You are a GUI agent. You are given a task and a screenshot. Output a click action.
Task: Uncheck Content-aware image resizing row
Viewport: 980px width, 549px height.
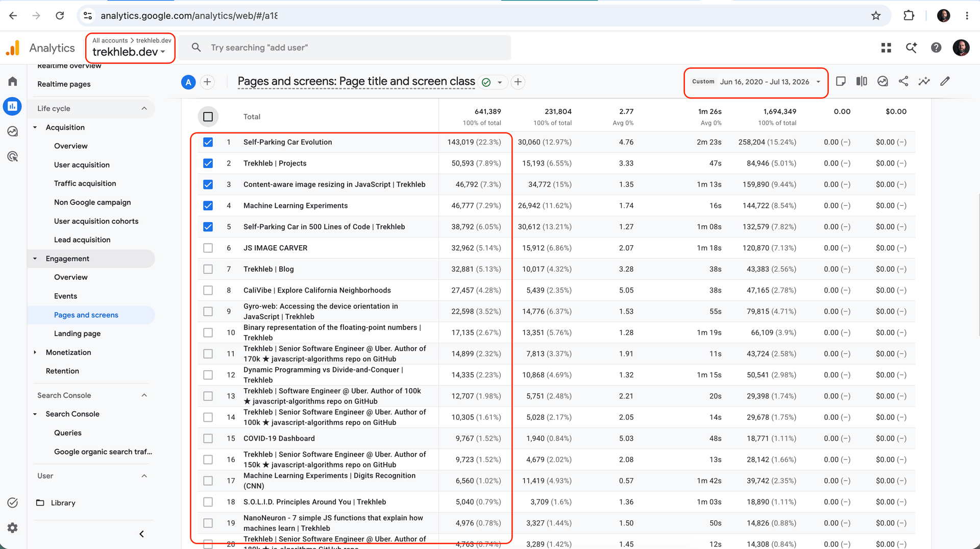[x=208, y=184]
